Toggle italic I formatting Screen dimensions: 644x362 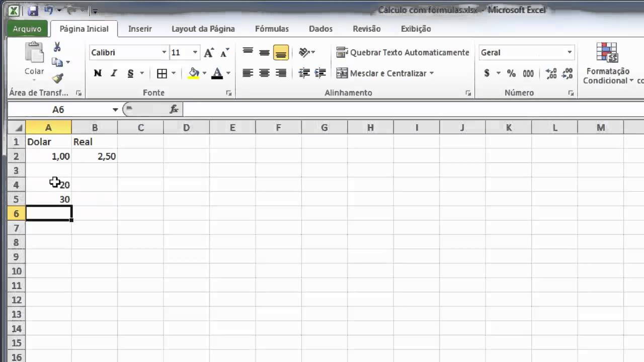pos(114,73)
